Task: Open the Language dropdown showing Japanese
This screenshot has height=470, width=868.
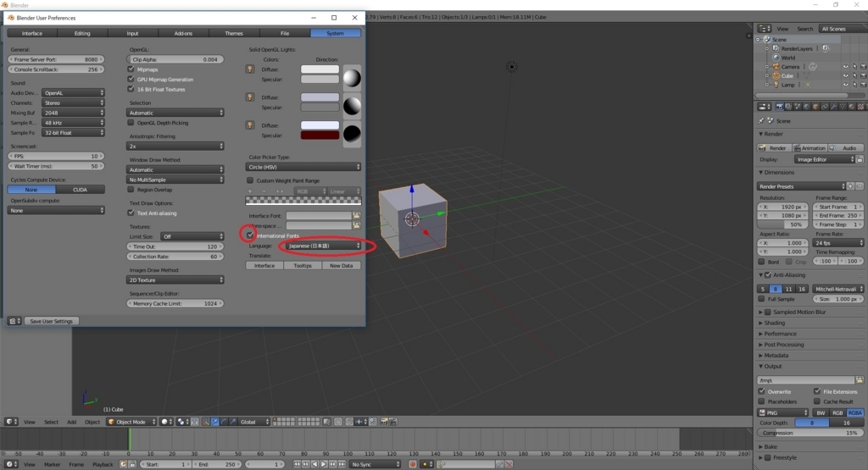Action: (324, 246)
